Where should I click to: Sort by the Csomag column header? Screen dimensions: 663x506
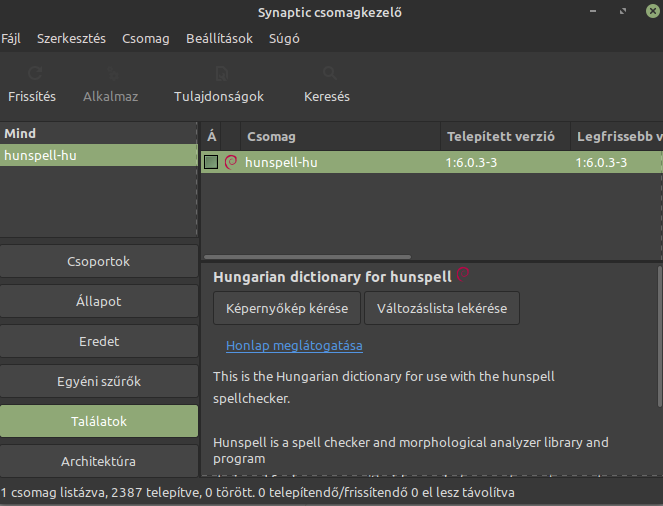340,137
